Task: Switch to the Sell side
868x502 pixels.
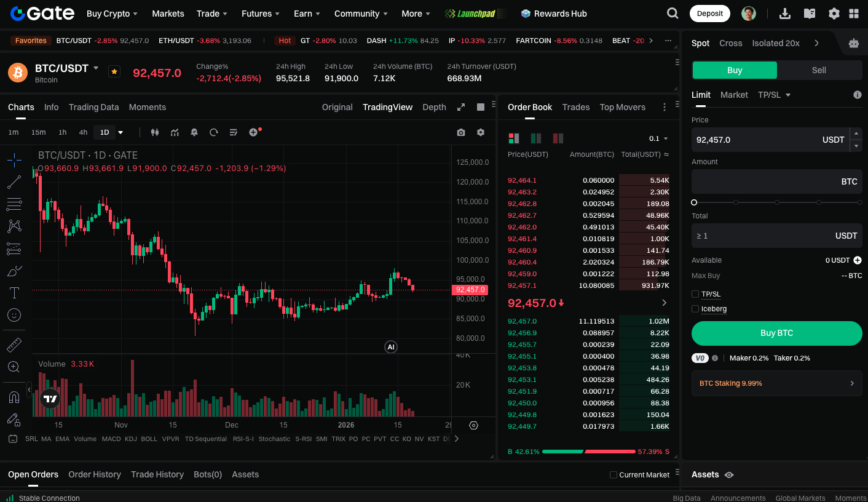Action: coord(819,70)
